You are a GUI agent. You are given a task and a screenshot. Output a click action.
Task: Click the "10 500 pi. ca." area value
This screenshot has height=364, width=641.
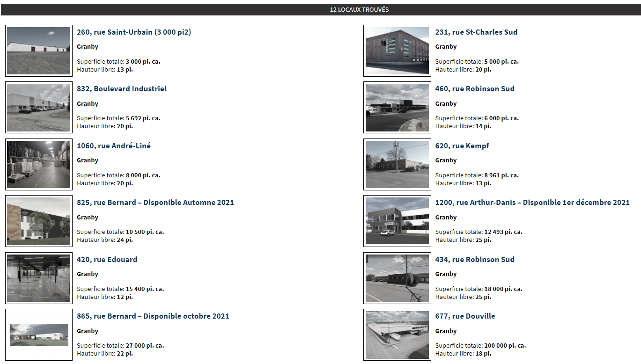pyautogui.click(x=145, y=232)
